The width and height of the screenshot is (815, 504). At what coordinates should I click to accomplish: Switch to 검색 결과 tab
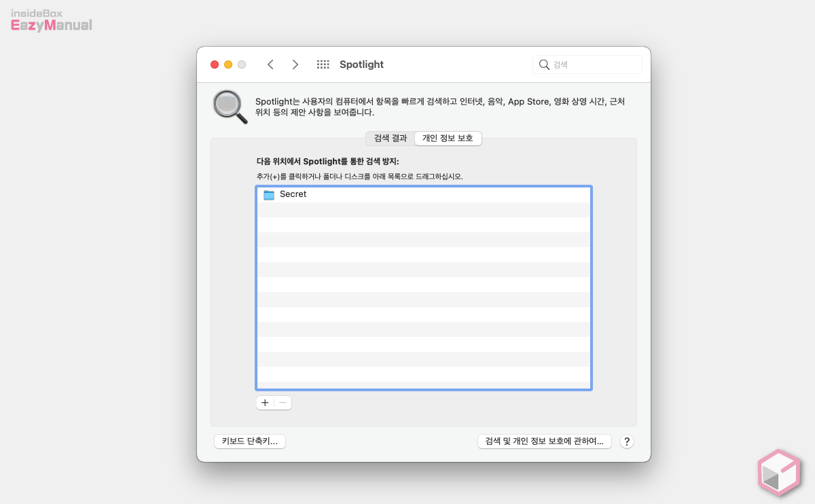pyautogui.click(x=390, y=138)
